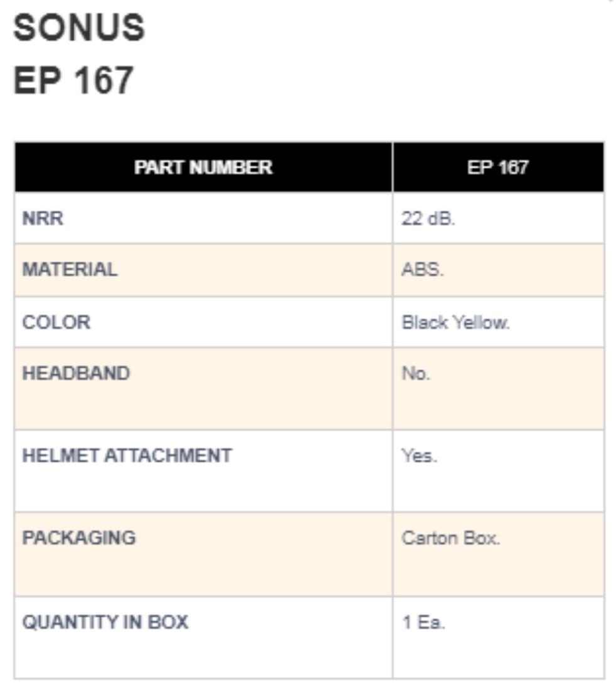
Task: Click the SONUS title heading
Action: (79, 29)
